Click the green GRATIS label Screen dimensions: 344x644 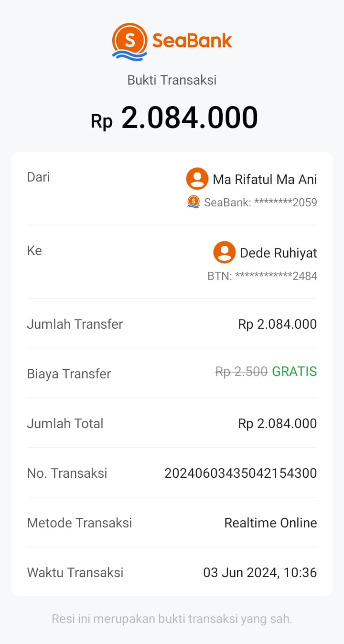pyautogui.click(x=294, y=372)
